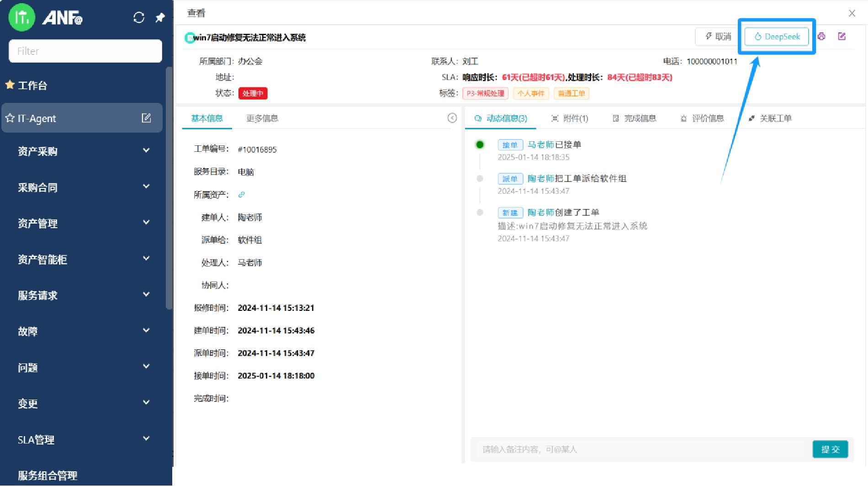Click the star icon next to 工作台

(10, 85)
